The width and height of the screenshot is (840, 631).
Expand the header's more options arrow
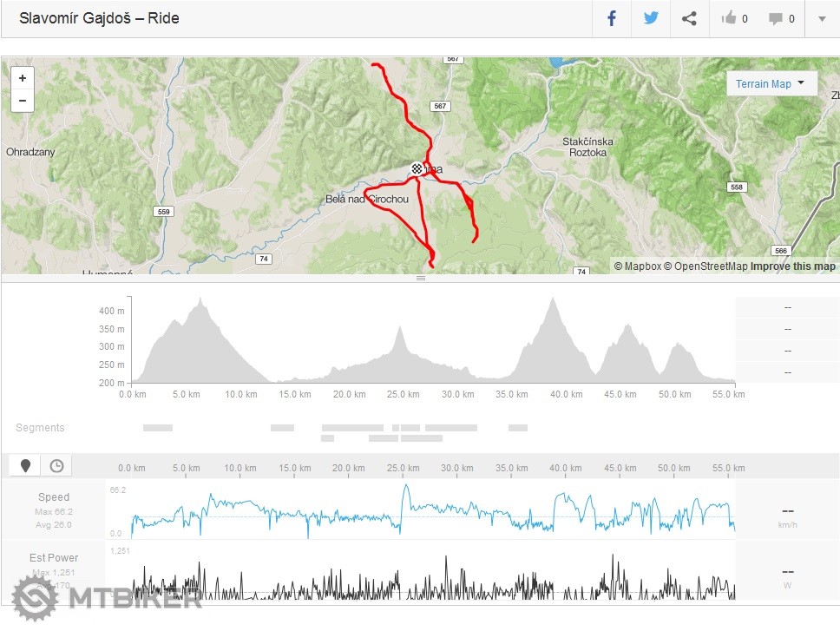tap(822, 19)
